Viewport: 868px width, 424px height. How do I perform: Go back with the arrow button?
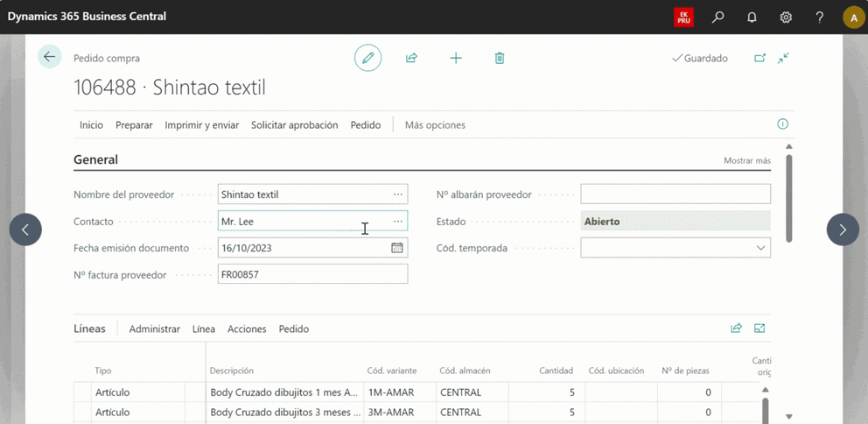[49, 57]
